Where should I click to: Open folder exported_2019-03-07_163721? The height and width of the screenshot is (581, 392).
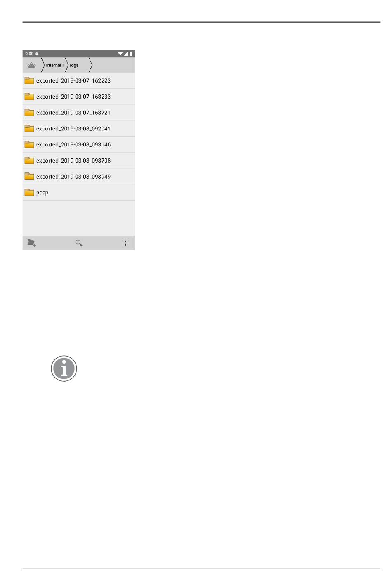[79, 113]
